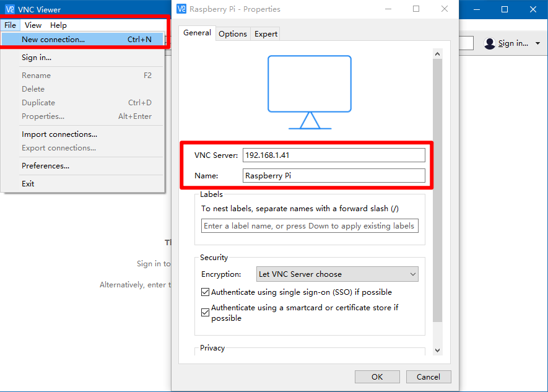Minimize the Properties dialog
This screenshot has height=392, width=548.
[388, 9]
